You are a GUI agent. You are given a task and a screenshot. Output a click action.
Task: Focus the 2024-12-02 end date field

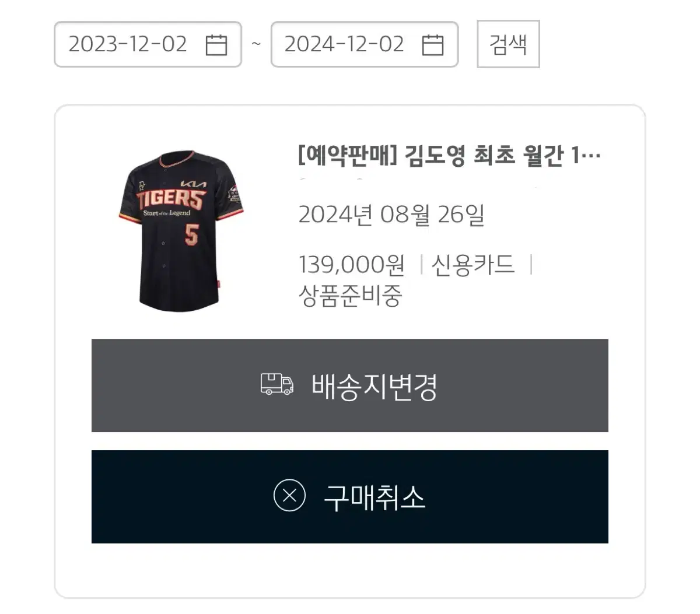pyautogui.click(x=365, y=44)
